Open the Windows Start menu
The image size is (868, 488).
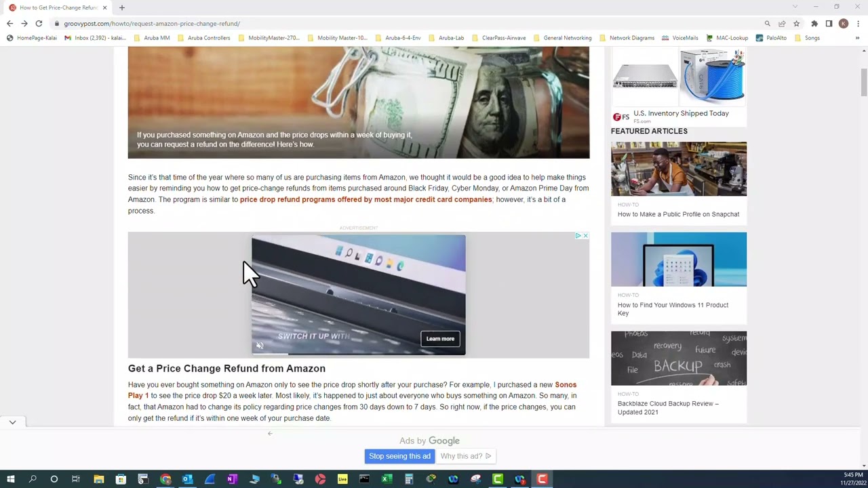pos(10,480)
